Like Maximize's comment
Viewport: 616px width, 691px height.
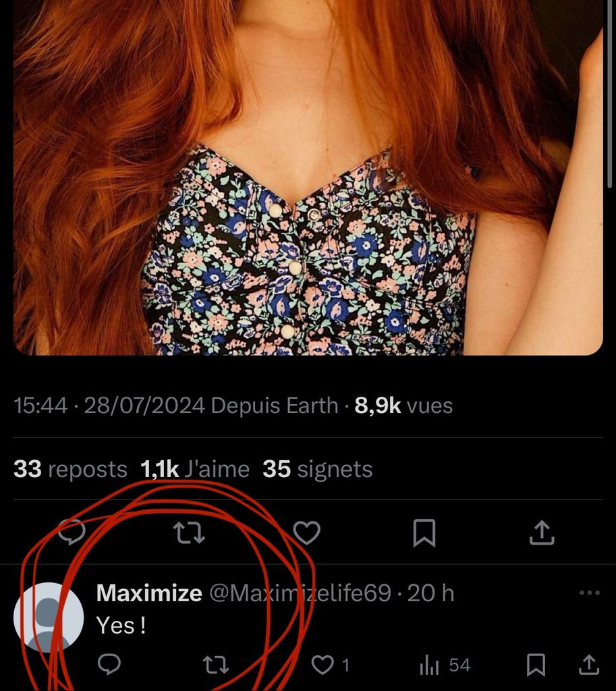[323, 665]
